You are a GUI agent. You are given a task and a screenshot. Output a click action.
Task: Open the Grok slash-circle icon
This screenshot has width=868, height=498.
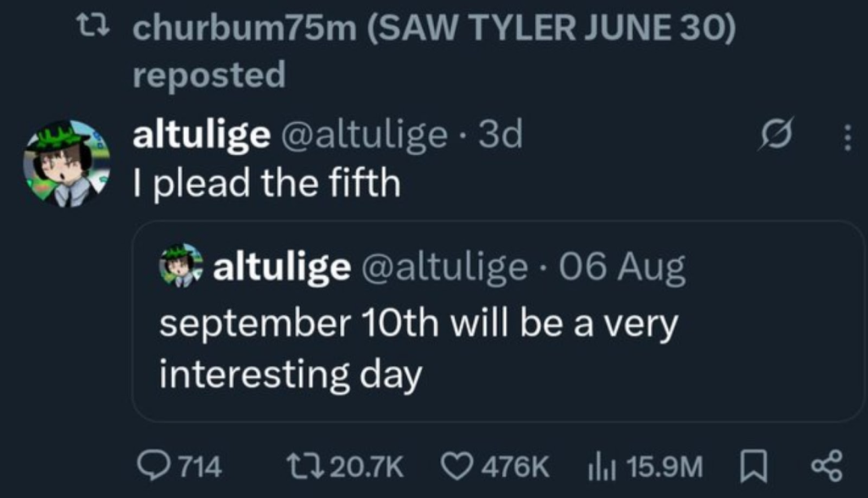(x=776, y=133)
